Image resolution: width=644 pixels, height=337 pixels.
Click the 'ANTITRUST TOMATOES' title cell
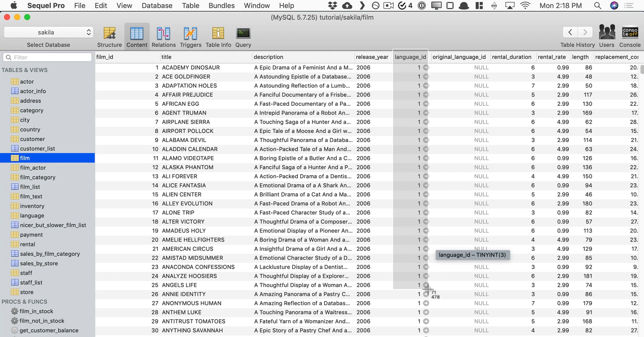click(x=194, y=321)
